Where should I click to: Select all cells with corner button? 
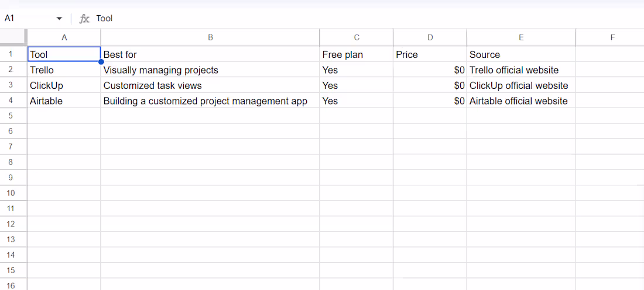(x=13, y=37)
